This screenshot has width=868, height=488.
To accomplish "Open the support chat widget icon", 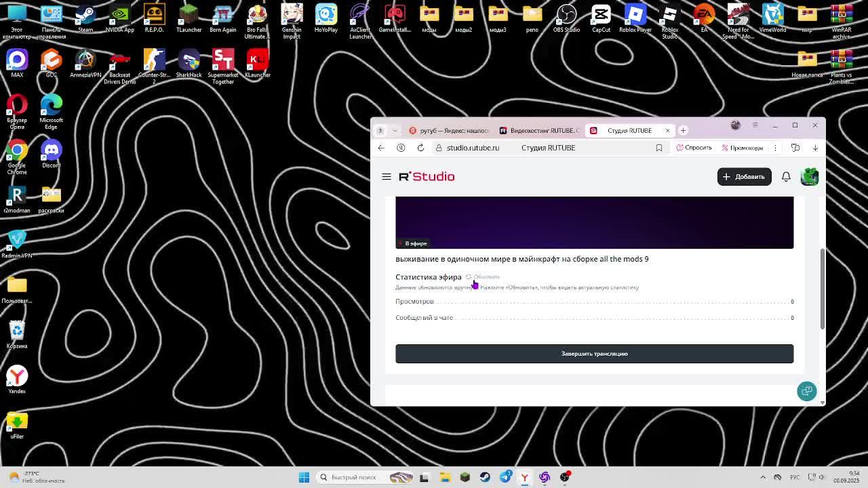I will [806, 391].
